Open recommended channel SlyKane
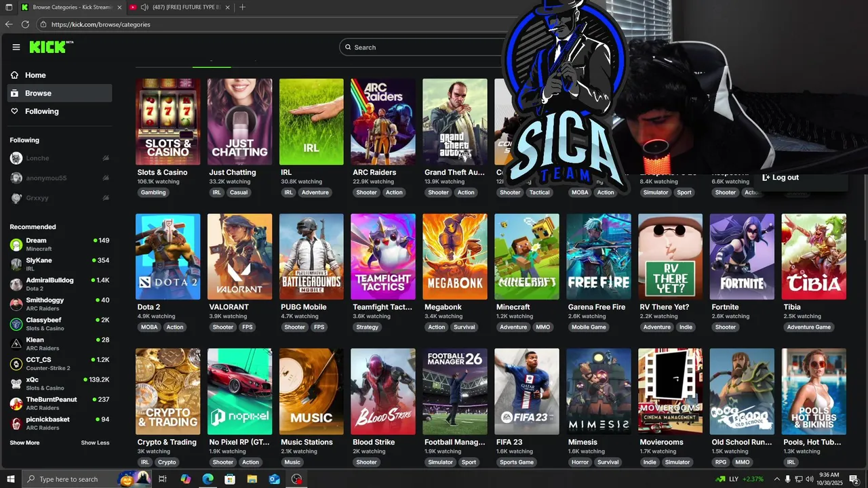The image size is (868, 488). tap(60, 264)
